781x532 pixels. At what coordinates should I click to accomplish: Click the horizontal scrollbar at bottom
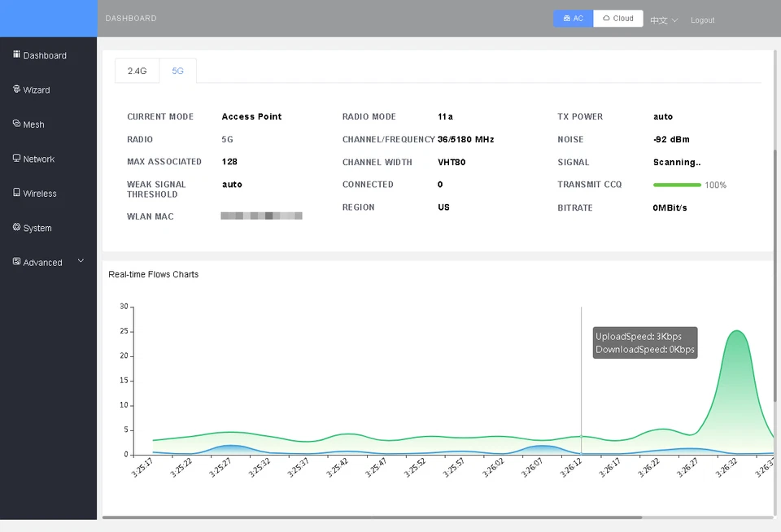[372, 517]
